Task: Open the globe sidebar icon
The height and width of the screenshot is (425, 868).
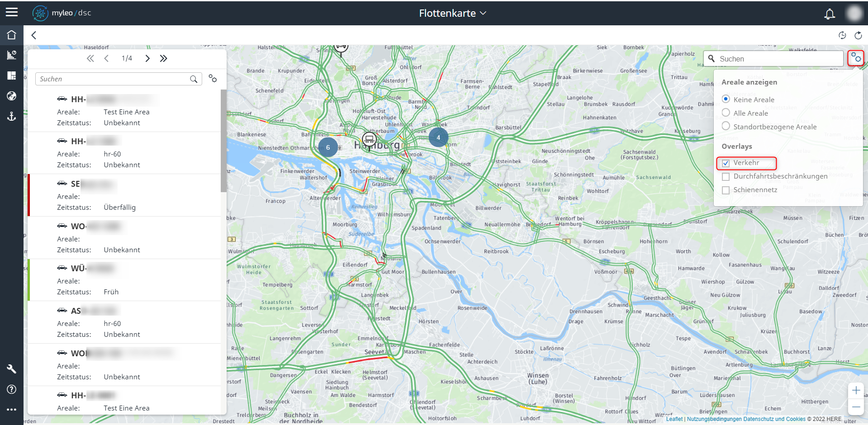Action: click(11, 96)
